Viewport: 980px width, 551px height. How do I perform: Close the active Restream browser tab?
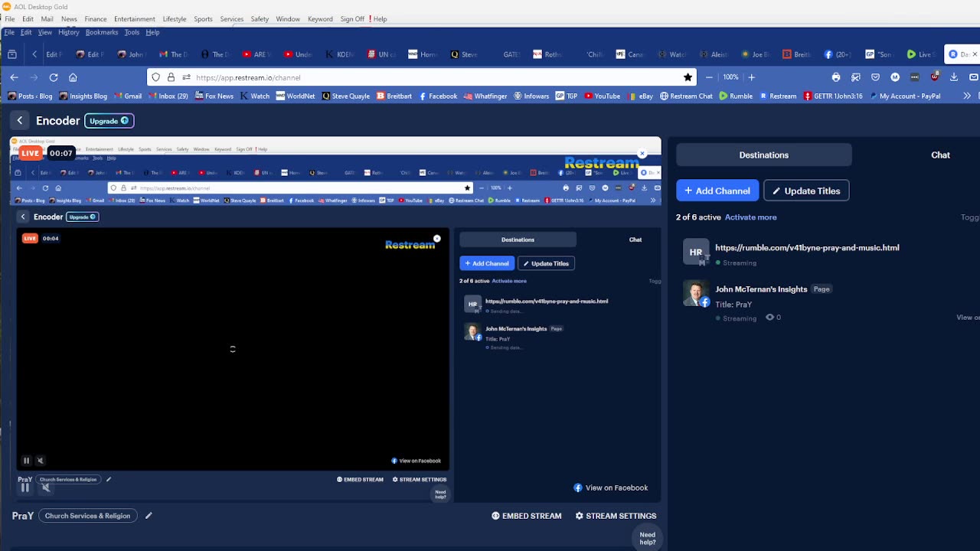pos(975,54)
